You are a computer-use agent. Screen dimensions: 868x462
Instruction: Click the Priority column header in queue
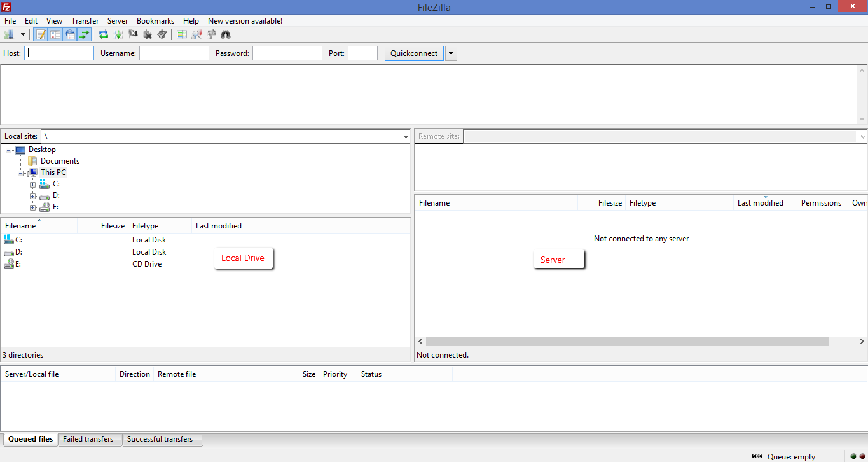pyautogui.click(x=338, y=374)
